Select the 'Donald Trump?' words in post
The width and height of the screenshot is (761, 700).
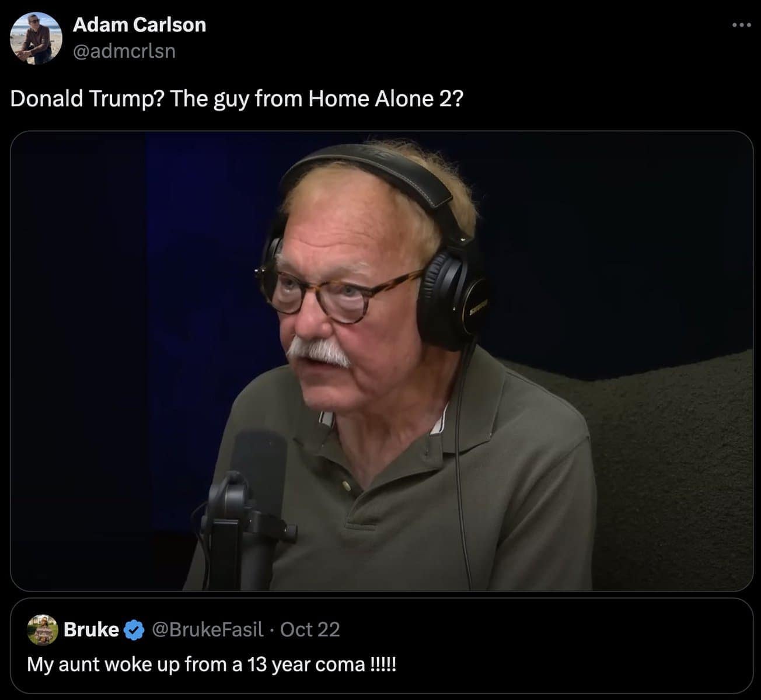tap(88, 99)
